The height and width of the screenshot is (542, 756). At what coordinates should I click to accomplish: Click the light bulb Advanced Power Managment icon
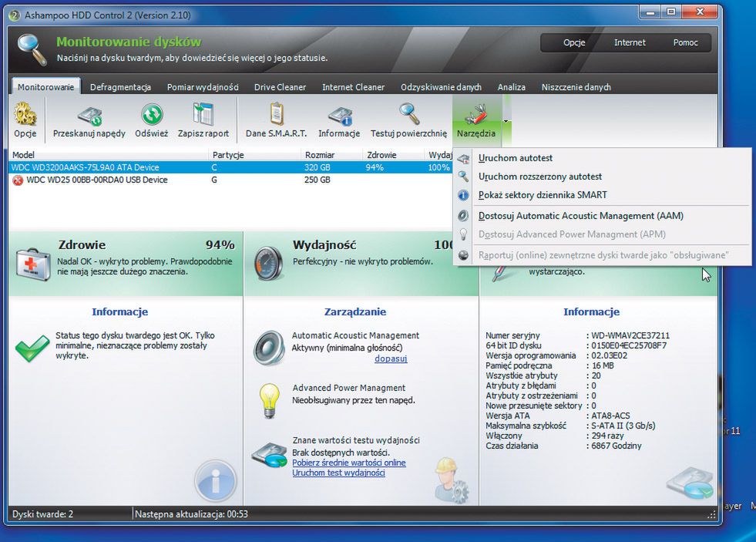pos(270,400)
